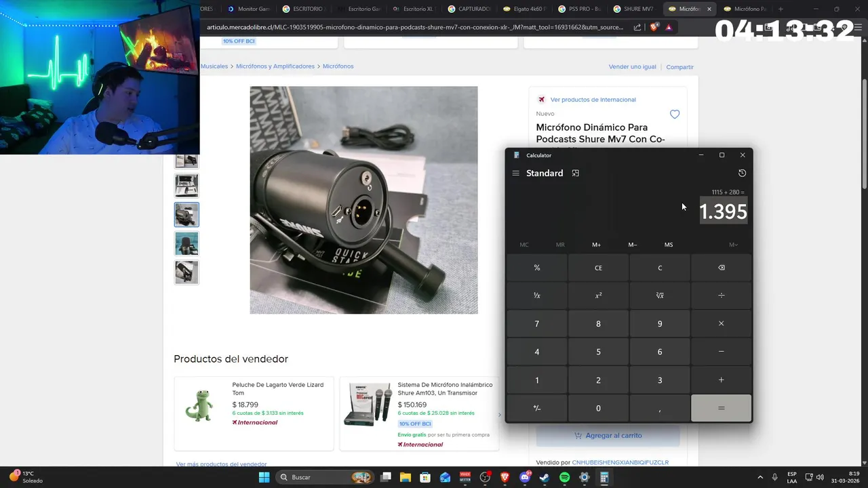This screenshot has width=868, height=488.
Task: Switch to the CAPTURADOR browser tab
Action: pyautogui.click(x=469, y=9)
